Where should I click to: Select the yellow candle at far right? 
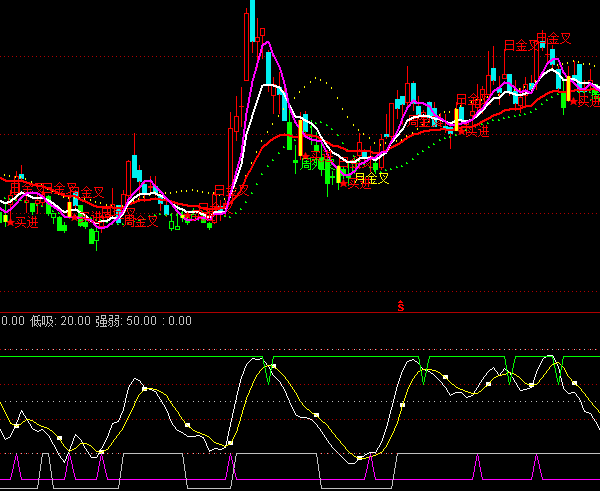568,92
